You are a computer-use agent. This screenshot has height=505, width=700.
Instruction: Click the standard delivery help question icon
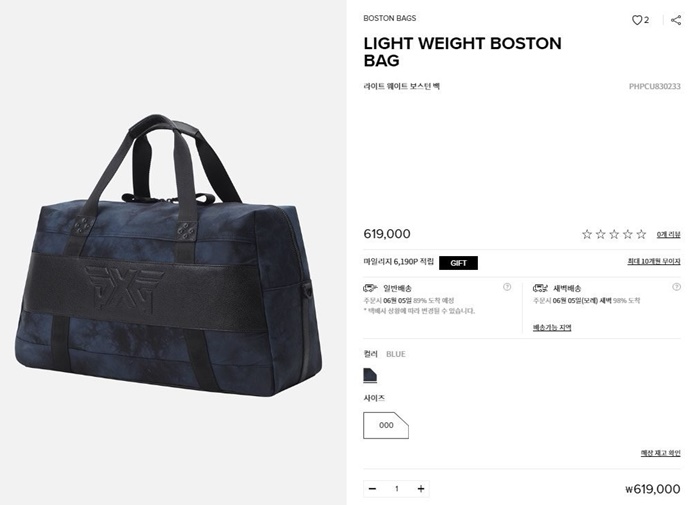[507, 287]
